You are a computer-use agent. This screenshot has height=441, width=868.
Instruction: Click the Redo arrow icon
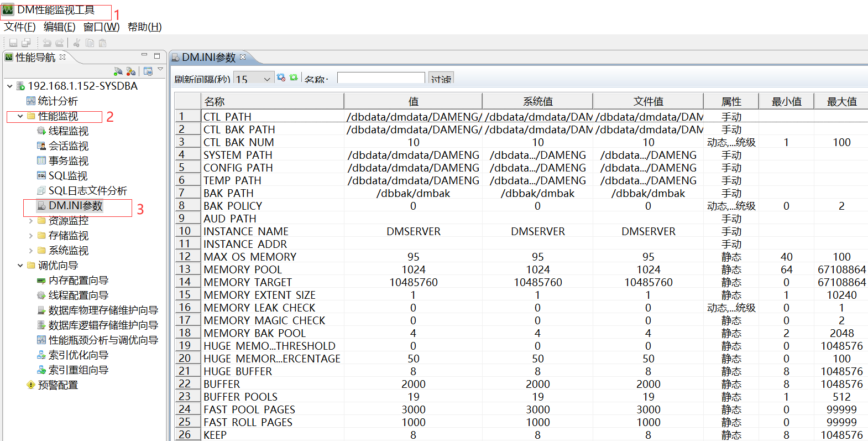click(59, 43)
